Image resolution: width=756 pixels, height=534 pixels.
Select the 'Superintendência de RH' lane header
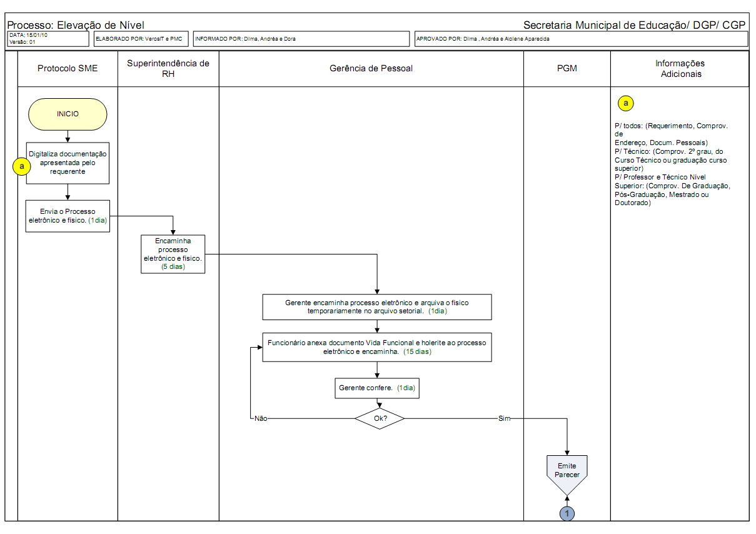click(168, 68)
